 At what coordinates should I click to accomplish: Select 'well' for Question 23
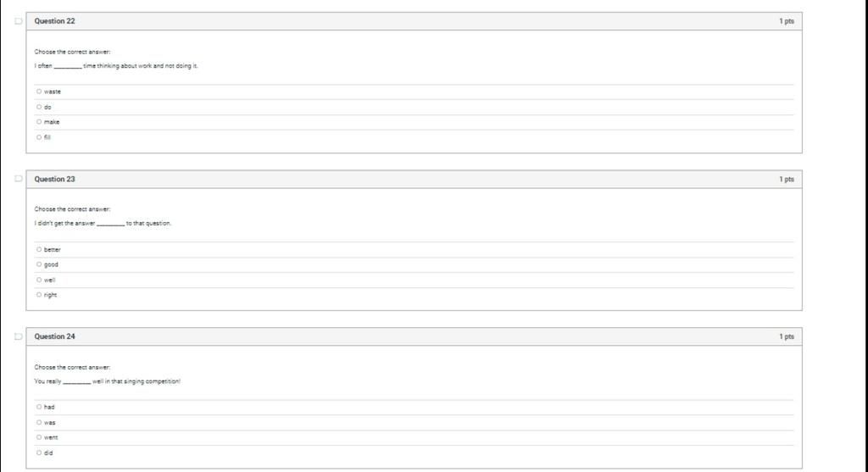[x=39, y=280]
